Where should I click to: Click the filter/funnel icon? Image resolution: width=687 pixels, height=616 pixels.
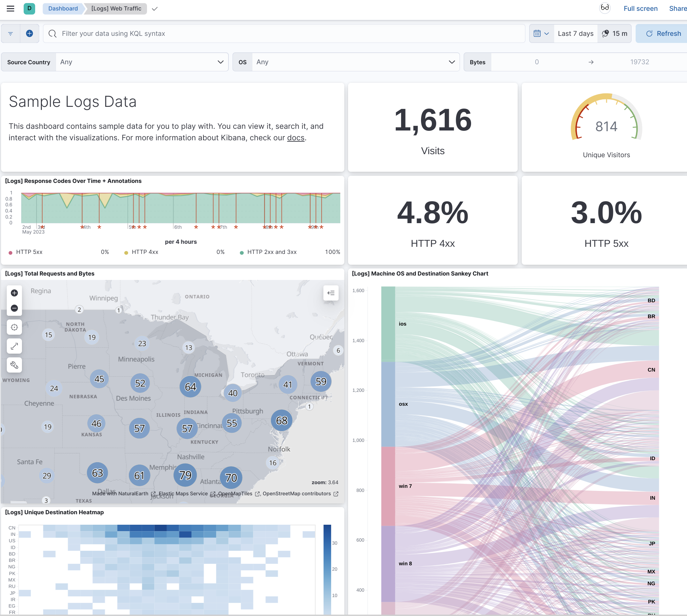coord(11,33)
